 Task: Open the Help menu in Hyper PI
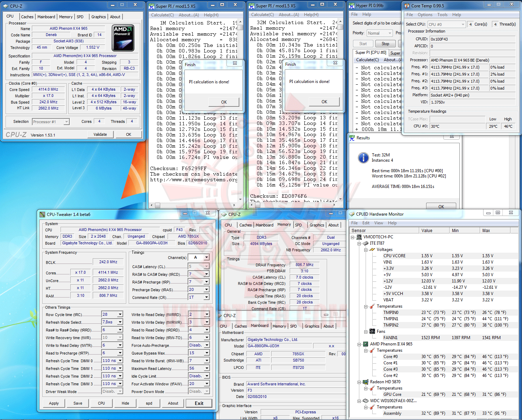pyautogui.click(x=367, y=14)
